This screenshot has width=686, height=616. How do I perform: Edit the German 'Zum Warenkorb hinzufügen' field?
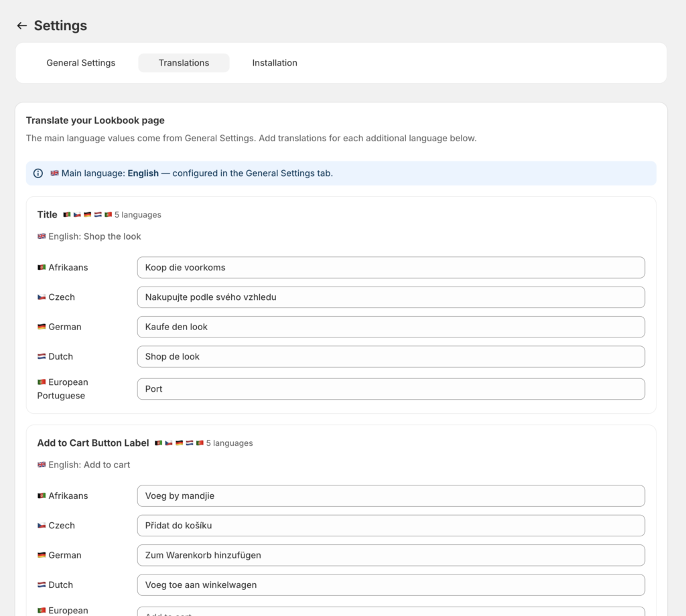click(x=391, y=555)
